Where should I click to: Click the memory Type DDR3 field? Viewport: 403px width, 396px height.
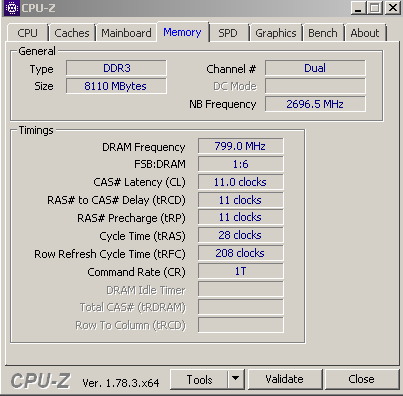pyautogui.click(x=116, y=68)
